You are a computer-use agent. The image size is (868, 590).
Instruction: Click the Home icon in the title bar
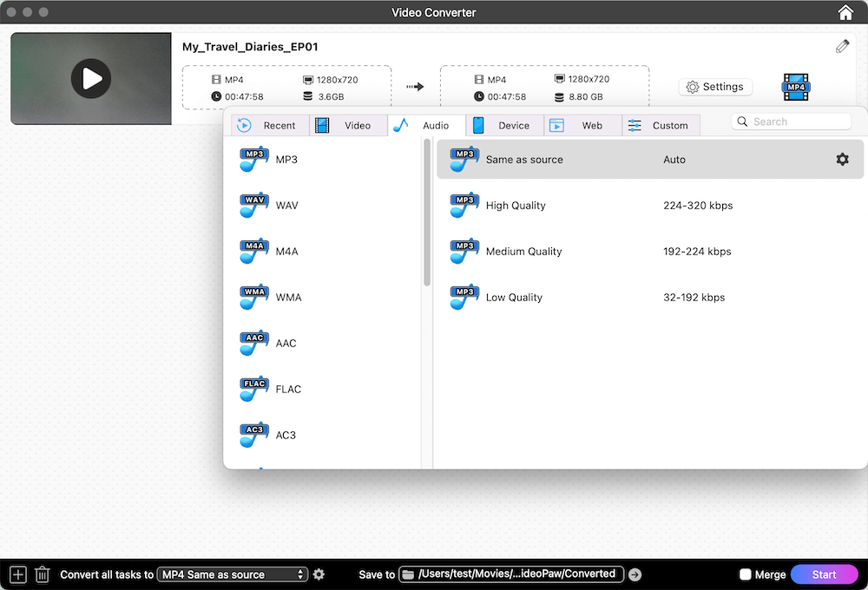click(845, 12)
